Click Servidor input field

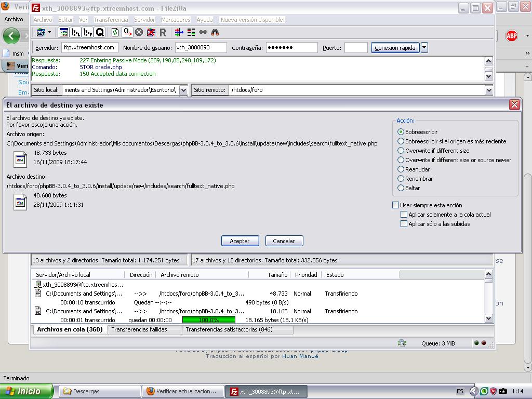pos(90,47)
